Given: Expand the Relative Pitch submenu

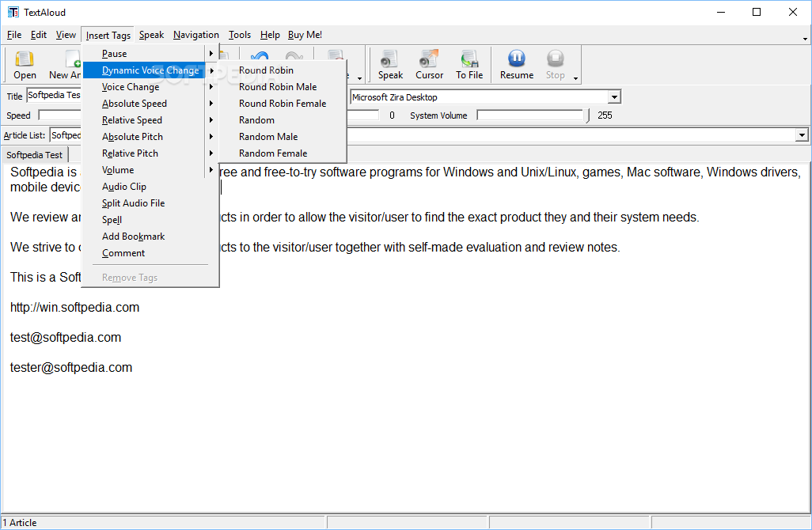Looking at the screenshot, I should (150, 153).
